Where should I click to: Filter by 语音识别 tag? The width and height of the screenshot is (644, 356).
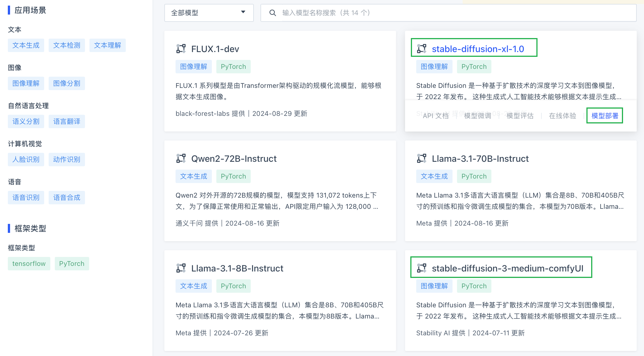point(26,198)
